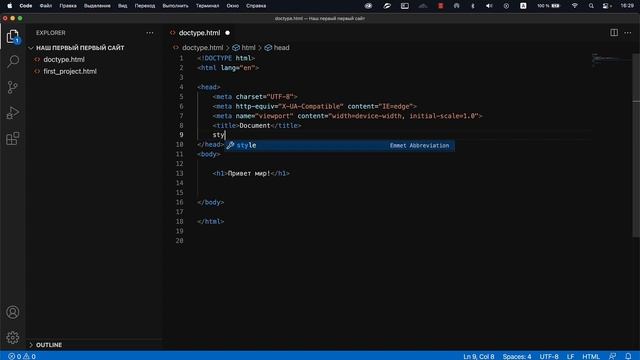Click the input source A icon
640x360 pixels.
pyautogui.click(x=523, y=6)
